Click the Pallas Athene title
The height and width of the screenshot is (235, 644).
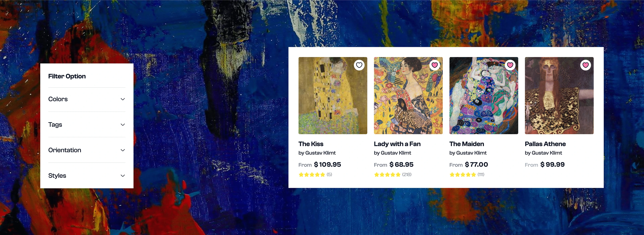(545, 144)
